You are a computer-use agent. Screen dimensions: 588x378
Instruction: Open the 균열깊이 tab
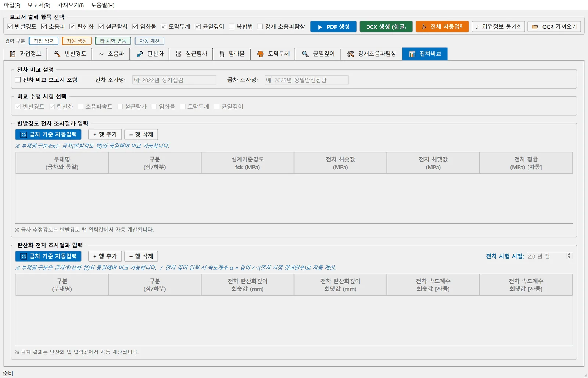coord(318,54)
